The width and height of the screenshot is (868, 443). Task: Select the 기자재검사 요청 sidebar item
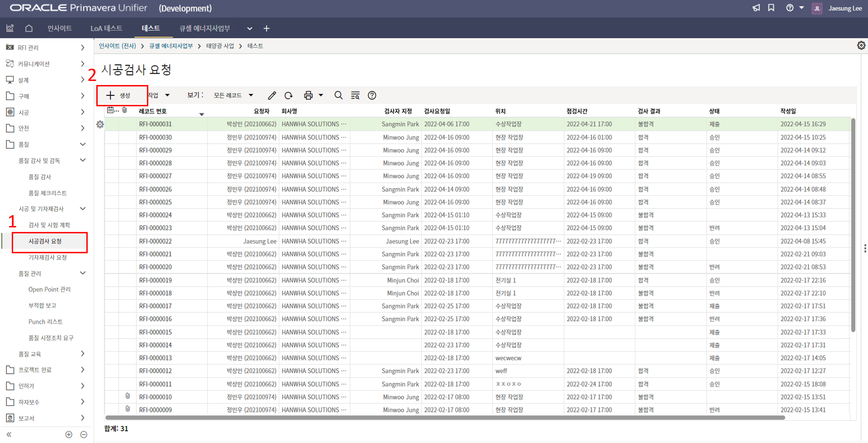tap(47, 257)
